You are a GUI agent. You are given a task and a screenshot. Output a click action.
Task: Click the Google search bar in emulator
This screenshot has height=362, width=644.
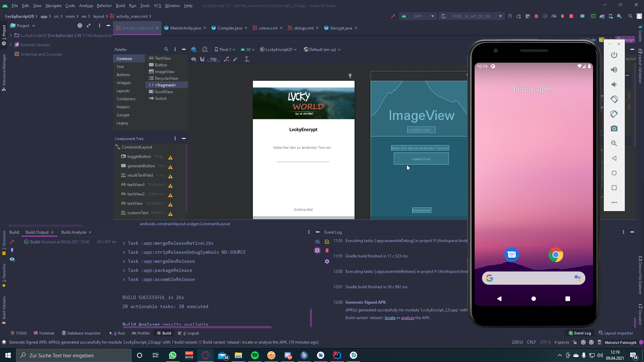click(x=533, y=278)
